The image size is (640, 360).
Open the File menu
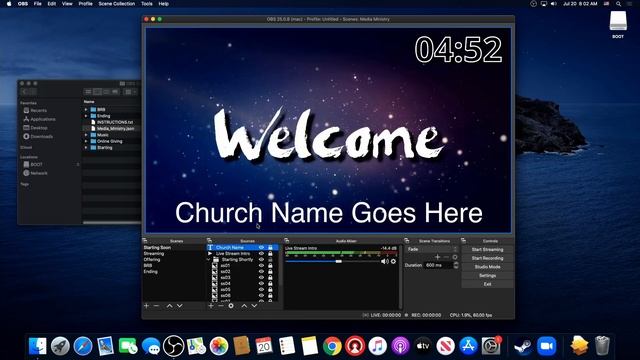click(38, 4)
